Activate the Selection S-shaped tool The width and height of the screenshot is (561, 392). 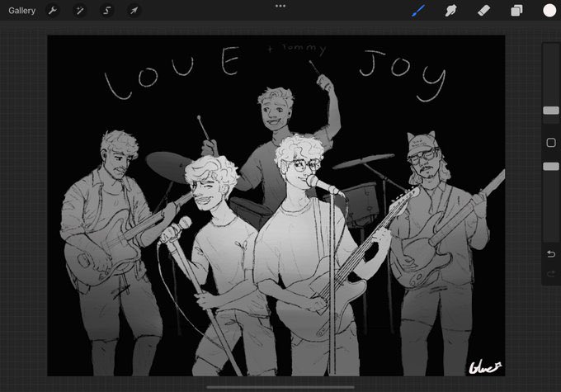pos(106,11)
